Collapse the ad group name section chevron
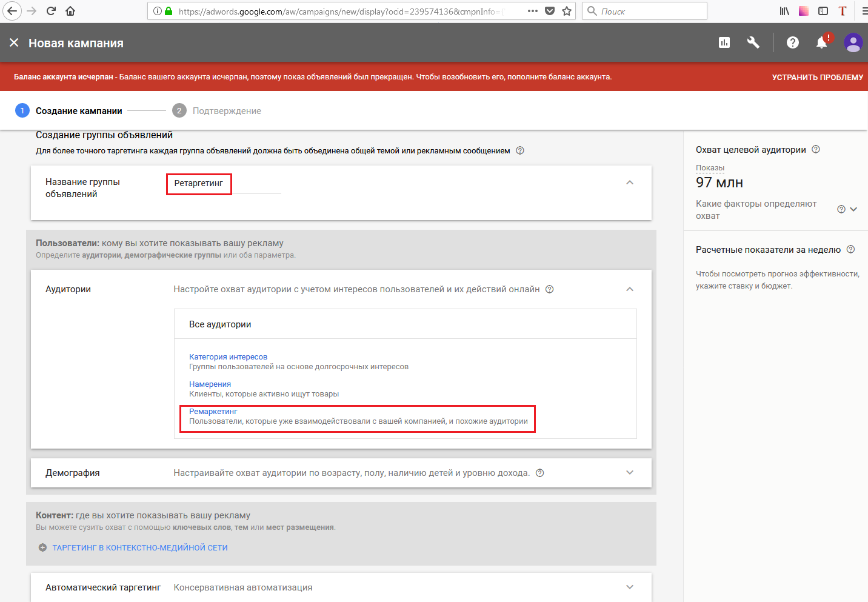This screenshot has width=868, height=602. tap(630, 182)
